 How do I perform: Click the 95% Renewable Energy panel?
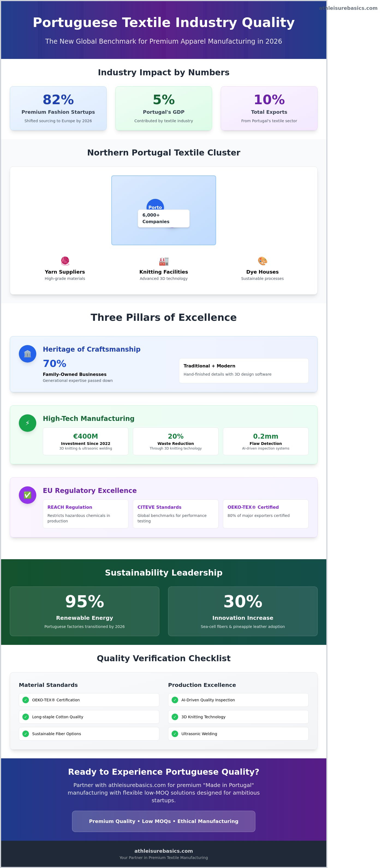[85, 611]
